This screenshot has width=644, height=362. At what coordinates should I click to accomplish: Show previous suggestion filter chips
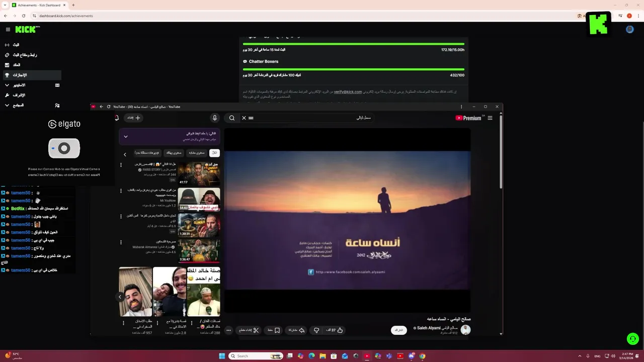click(125, 154)
